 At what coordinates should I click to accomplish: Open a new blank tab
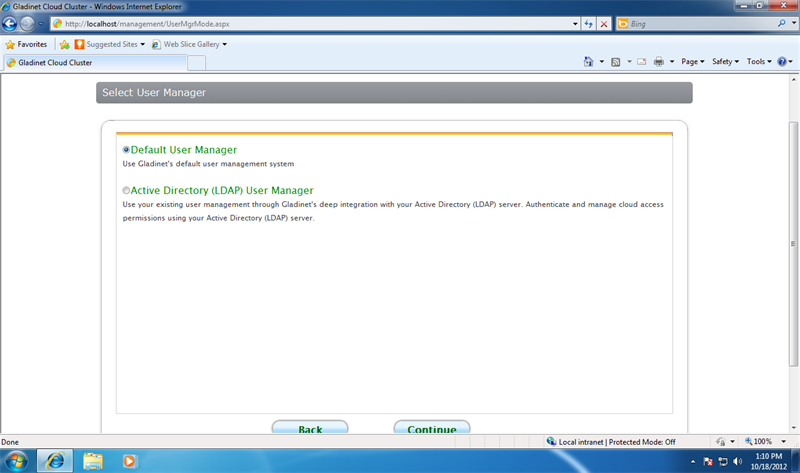click(197, 63)
